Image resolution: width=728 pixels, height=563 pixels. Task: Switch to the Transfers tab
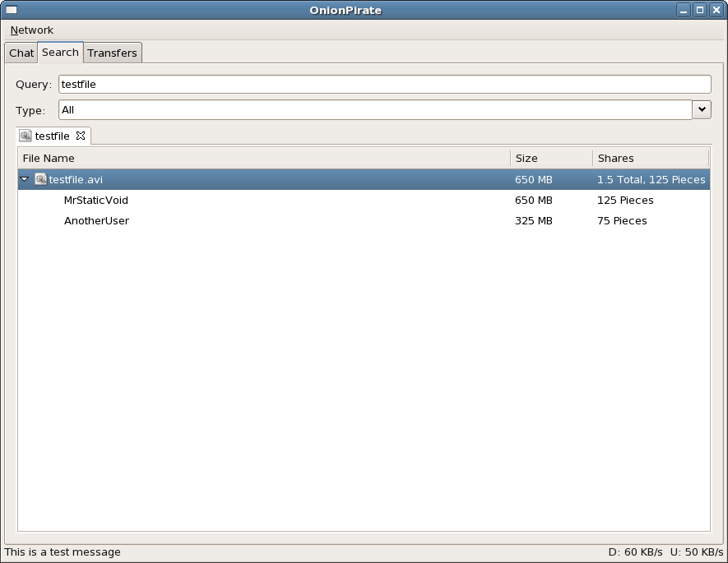[x=112, y=53]
